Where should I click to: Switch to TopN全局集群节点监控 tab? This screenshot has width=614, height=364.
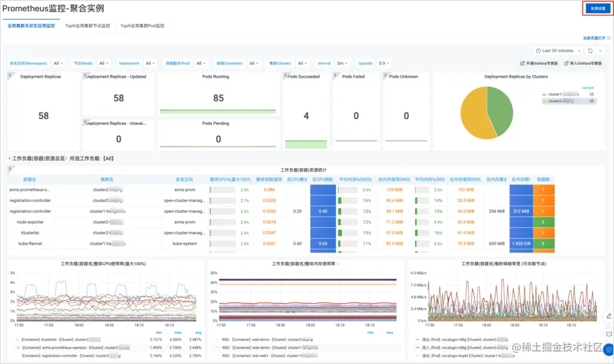[88, 26]
